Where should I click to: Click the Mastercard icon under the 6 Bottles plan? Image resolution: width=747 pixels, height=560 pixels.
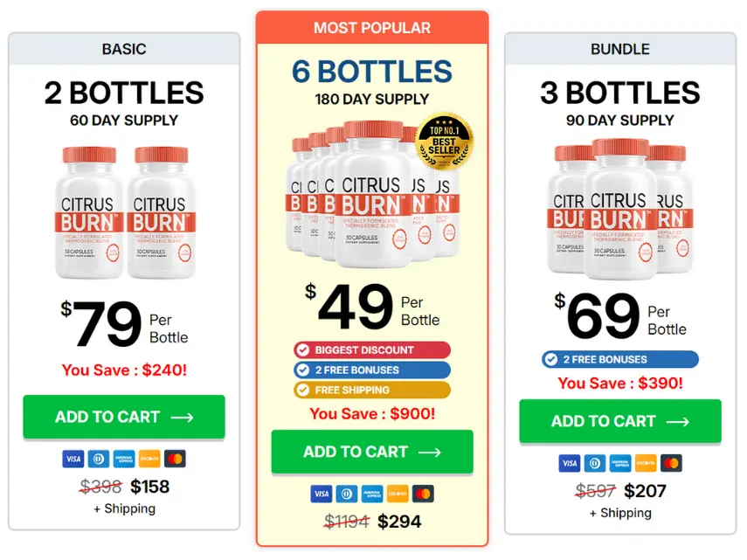(x=425, y=494)
